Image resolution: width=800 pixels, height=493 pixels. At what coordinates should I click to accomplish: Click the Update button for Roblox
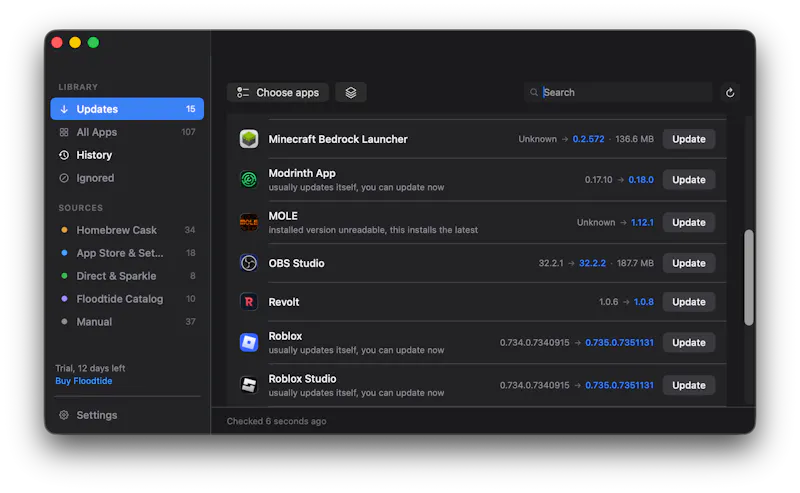click(x=688, y=342)
